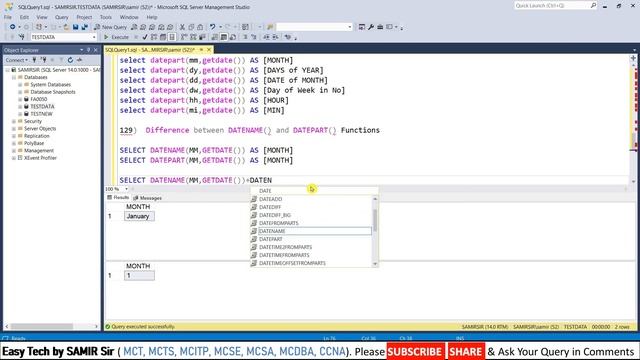The height and width of the screenshot is (360, 640).
Task: Click the January result cell
Action: click(x=139, y=216)
